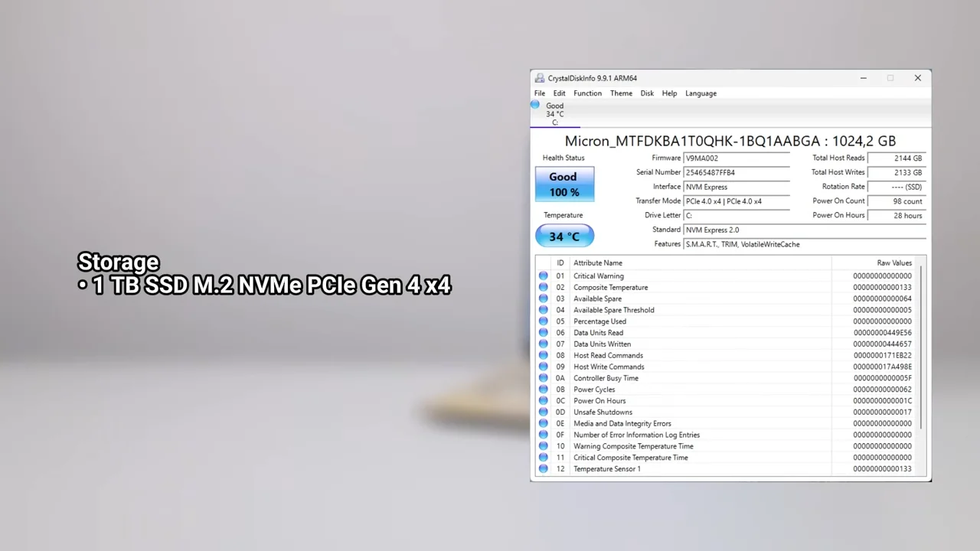Click the Power On Hours value 28 hours
980x551 pixels.
click(898, 215)
